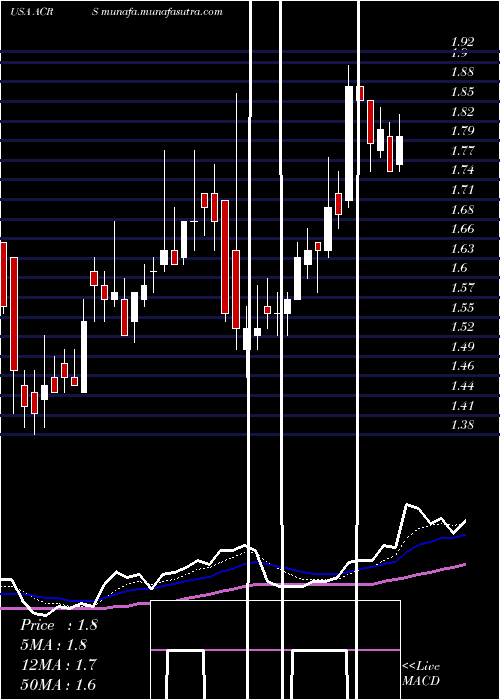Click the USA ACR ticker label
500x700 pixels.
32,12
